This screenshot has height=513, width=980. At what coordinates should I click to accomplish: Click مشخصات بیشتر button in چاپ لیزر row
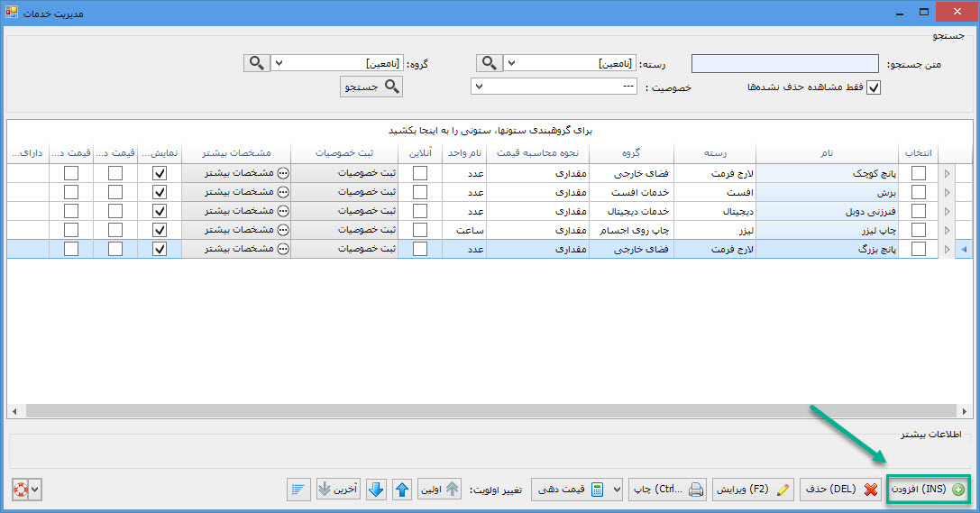tap(236, 230)
